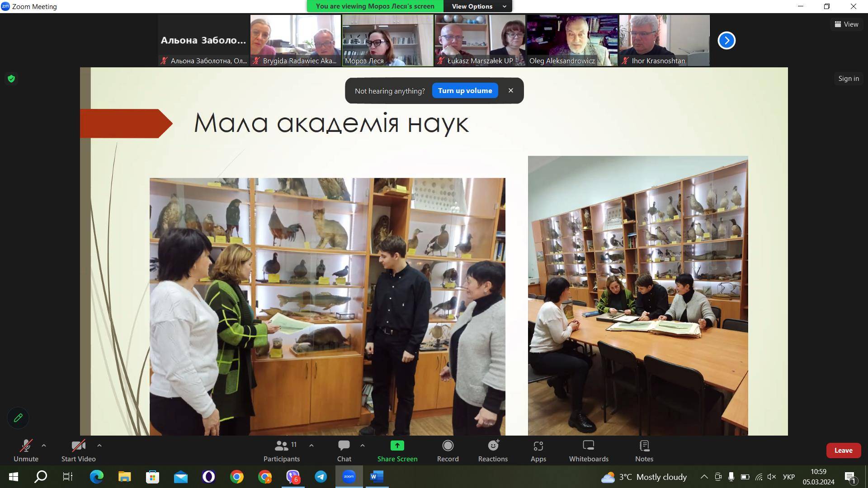868x488 pixels.
Task: Launch Microsoft Edge from taskbar
Action: coord(96,477)
